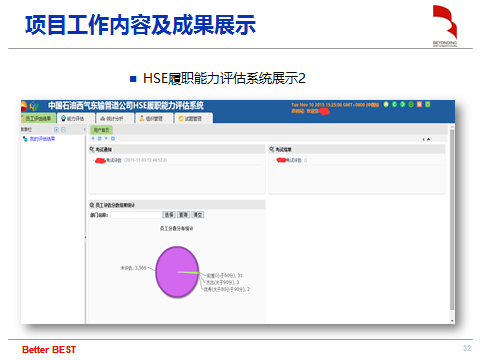This screenshot has height=360, width=480.
Task: Click the 考试结果 panel header icon
Action: [x=272, y=149]
